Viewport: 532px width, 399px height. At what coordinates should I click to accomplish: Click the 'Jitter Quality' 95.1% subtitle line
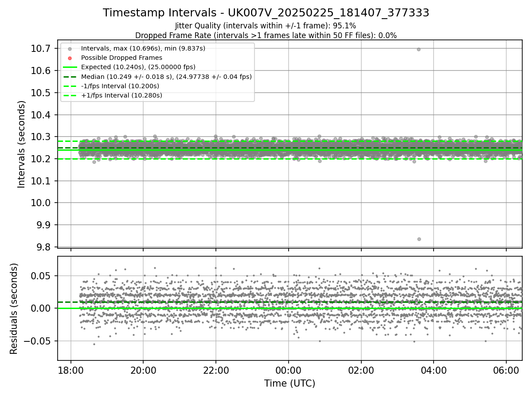266,26
